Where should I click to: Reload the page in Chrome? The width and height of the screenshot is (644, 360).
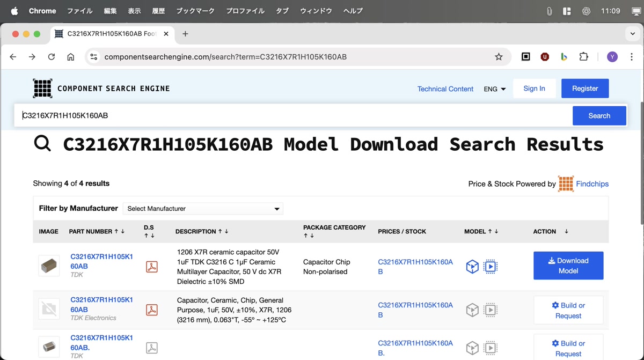52,57
